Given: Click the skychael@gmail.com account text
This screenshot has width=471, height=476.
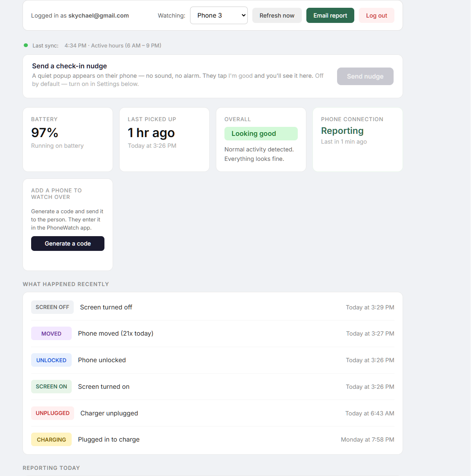Looking at the screenshot, I should point(98,16).
